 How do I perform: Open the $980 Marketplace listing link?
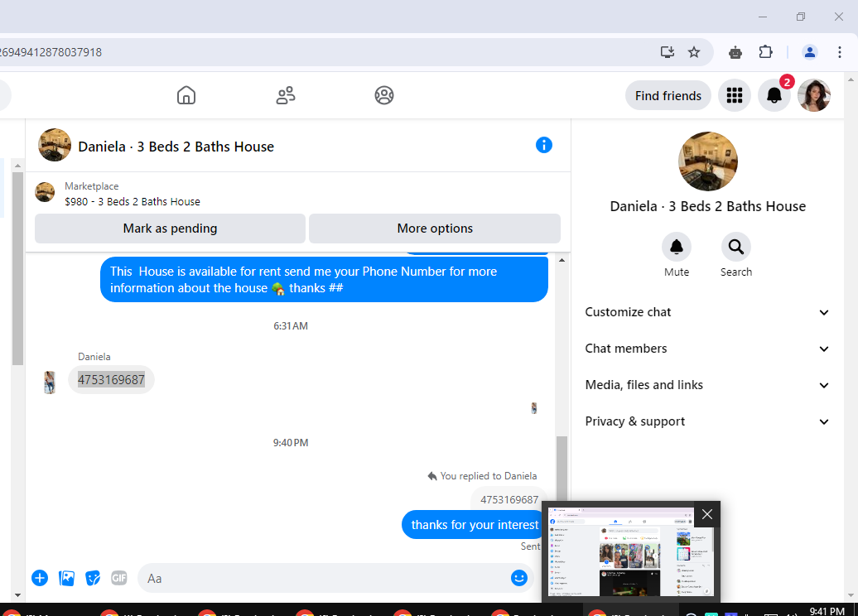click(132, 202)
